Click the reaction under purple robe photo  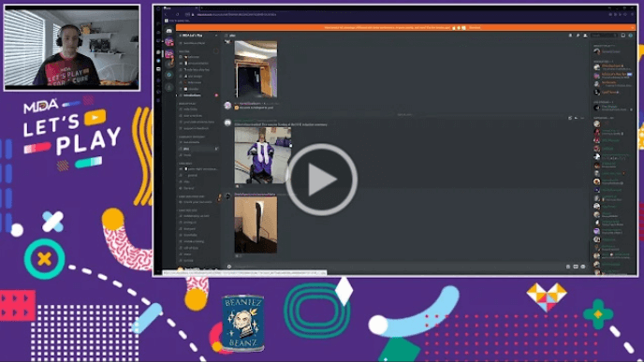point(239,186)
